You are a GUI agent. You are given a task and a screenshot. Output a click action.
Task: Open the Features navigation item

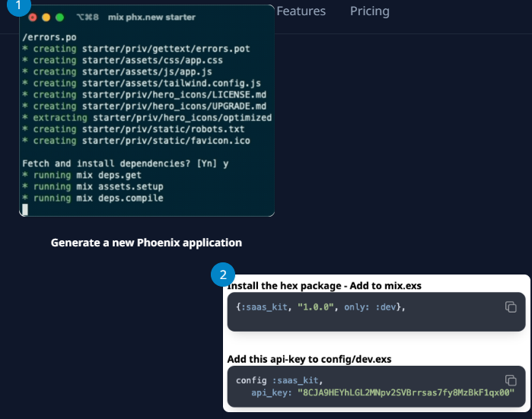coord(301,11)
